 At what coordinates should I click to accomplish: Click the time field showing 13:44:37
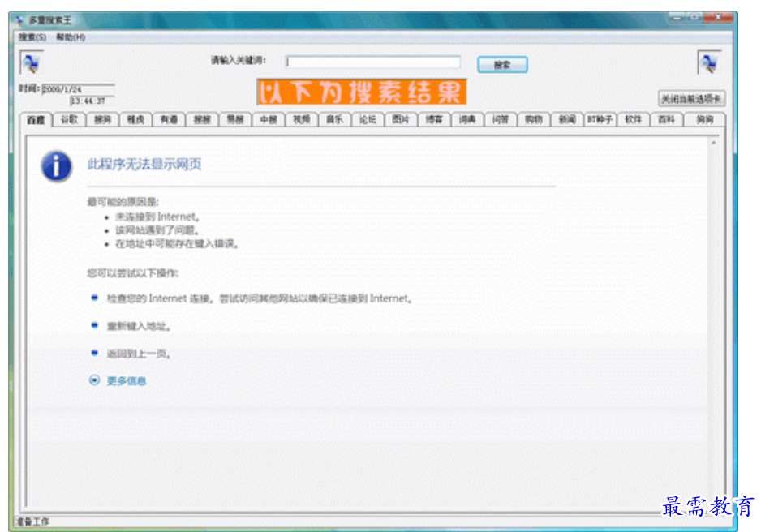(x=92, y=101)
